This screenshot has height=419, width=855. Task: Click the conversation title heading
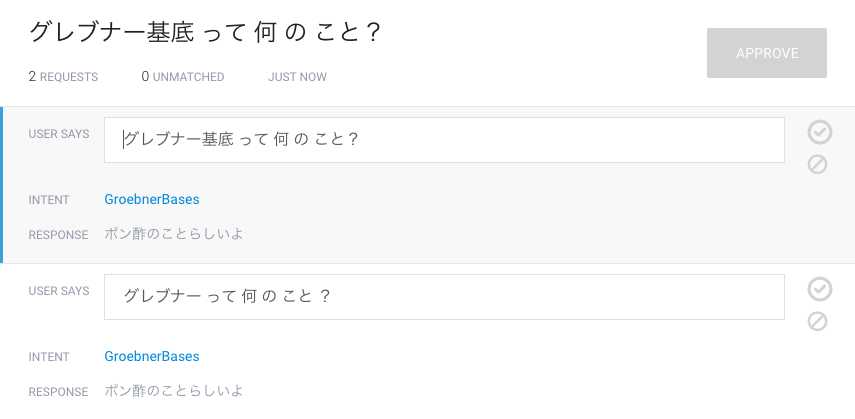[x=204, y=32]
